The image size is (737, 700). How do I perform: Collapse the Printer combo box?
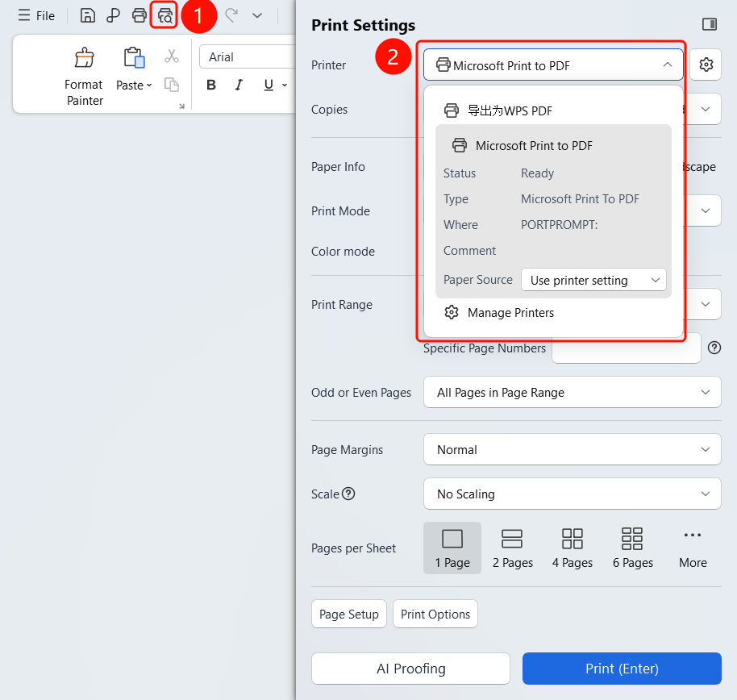[x=553, y=65]
